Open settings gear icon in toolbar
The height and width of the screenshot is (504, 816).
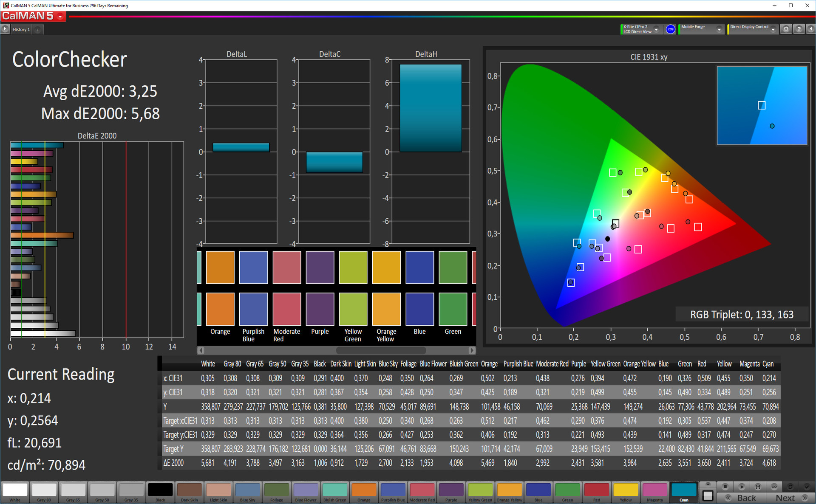click(x=786, y=29)
